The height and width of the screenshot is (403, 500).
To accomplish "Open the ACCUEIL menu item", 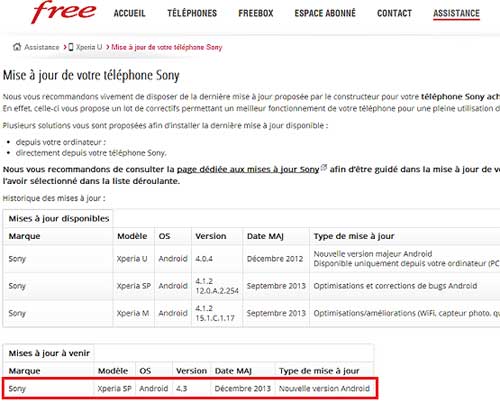I will pos(130,14).
